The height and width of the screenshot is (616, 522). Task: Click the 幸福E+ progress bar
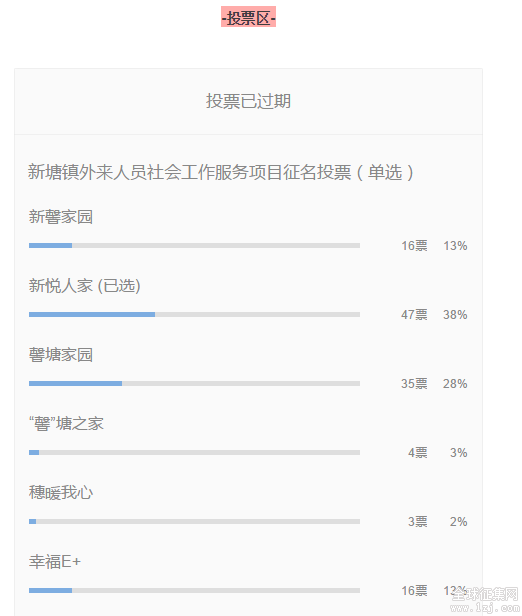pos(194,590)
